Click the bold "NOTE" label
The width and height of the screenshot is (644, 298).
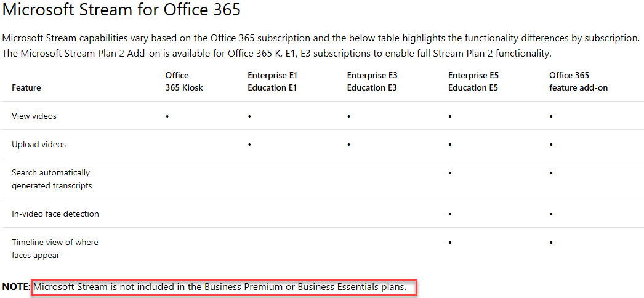[15, 287]
